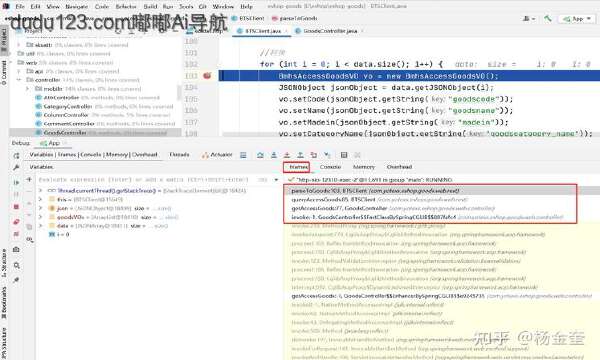Expand the json variable node
This screenshot has width=600, height=360.
tap(40, 208)
